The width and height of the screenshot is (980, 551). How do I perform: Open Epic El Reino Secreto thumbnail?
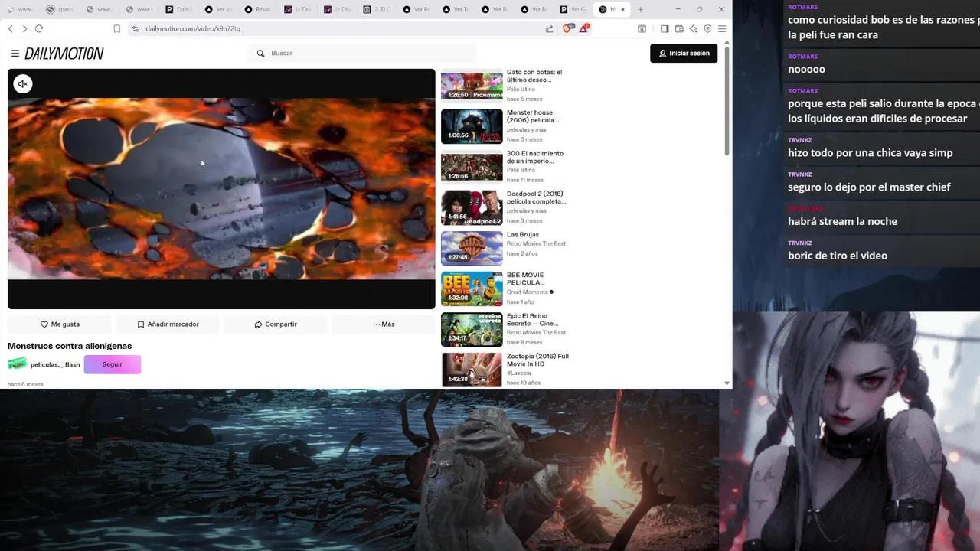[x=472, y=329]
